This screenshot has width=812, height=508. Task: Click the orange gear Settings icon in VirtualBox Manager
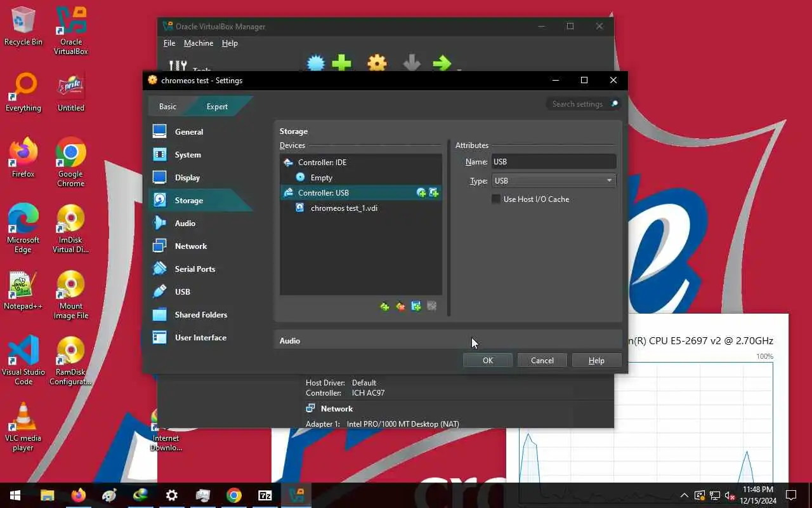click(377, 63)
